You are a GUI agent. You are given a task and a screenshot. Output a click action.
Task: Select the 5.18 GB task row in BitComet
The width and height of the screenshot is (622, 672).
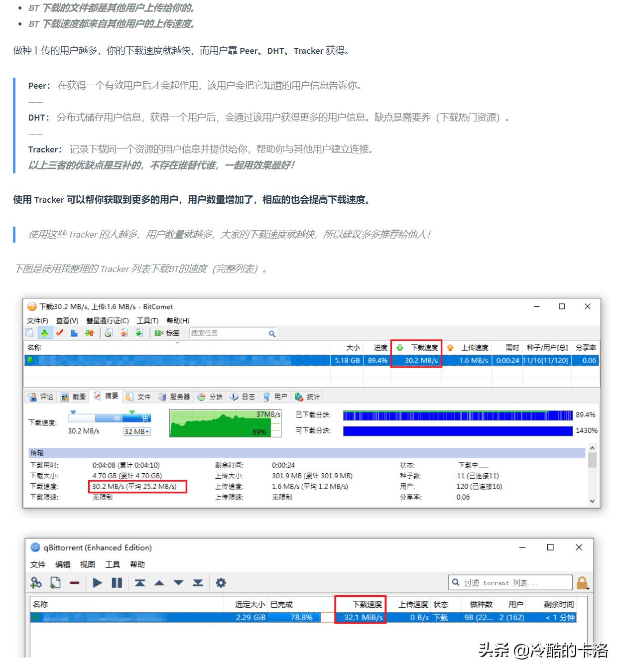311,360
